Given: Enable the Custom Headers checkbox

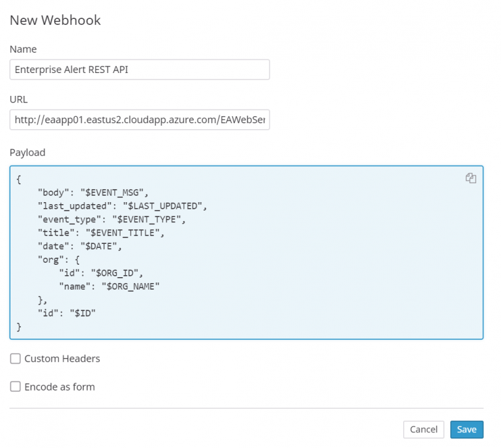Looking at the screenshot, I should (16, 359).
